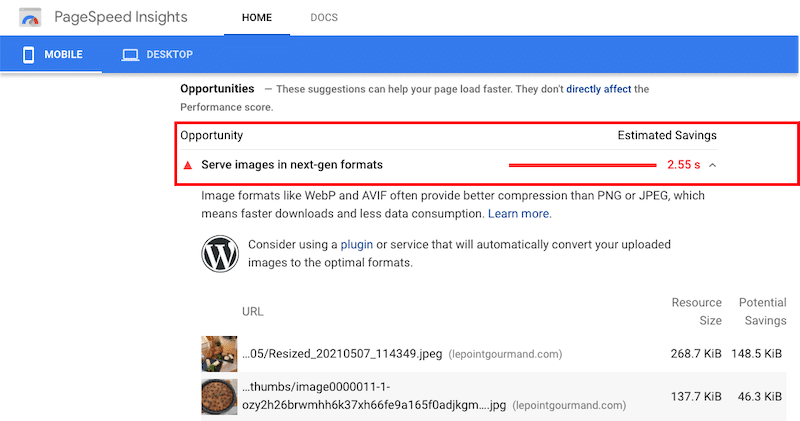This screenshot has height=421, width=800.
Task: Click the WordPress logo icon
Action: 220,254
